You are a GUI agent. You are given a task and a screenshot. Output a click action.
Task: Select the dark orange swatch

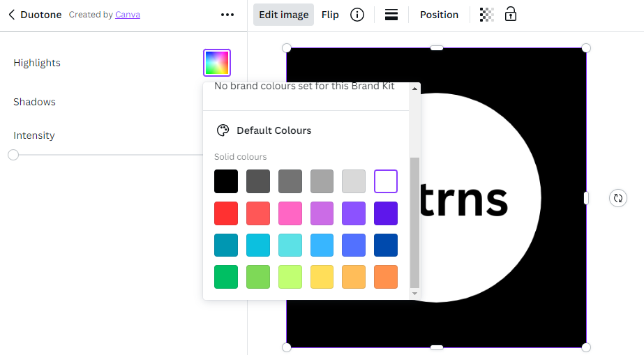386,277
